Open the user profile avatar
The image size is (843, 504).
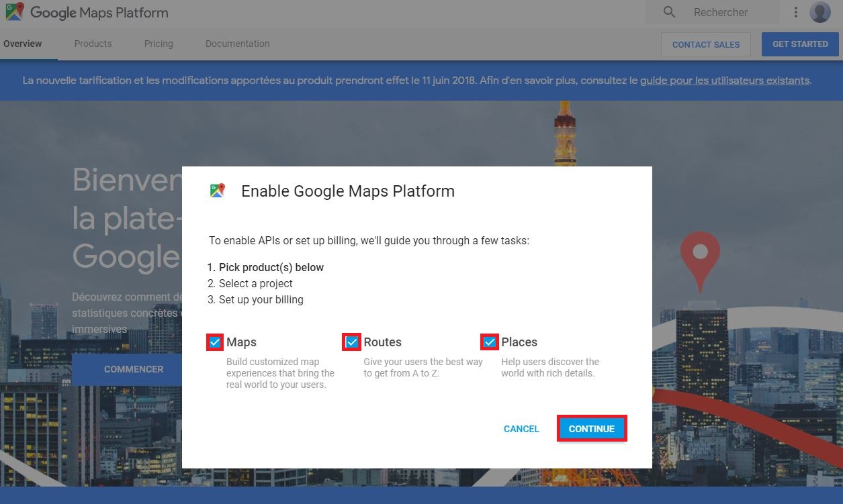pos(819,12)
